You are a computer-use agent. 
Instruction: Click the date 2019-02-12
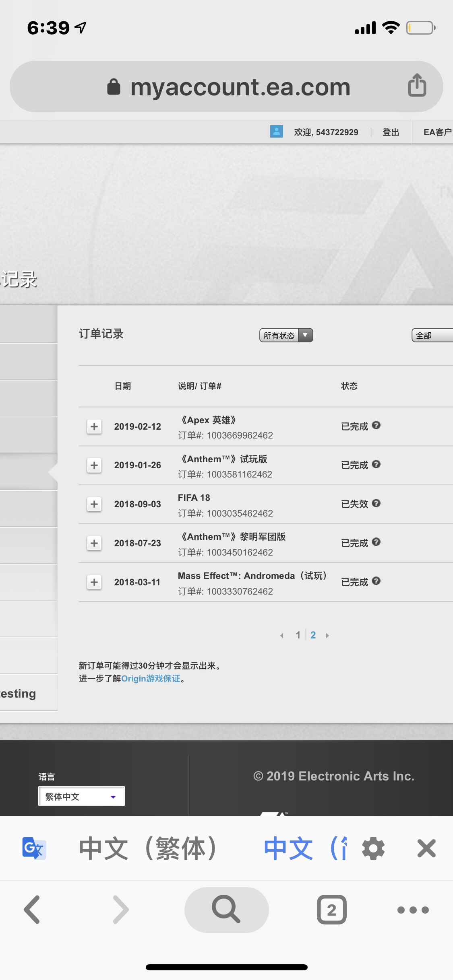tap(137, 426)
